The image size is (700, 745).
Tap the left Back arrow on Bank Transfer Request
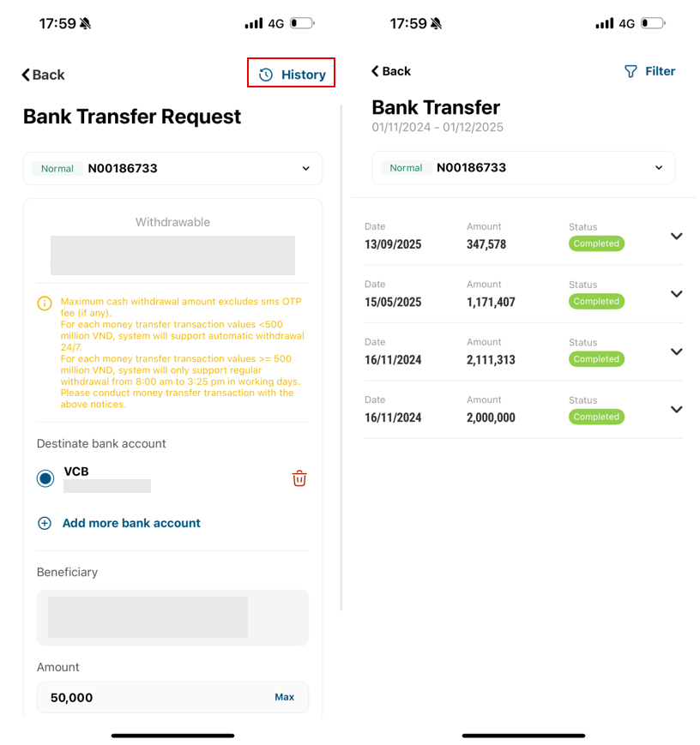27,75
